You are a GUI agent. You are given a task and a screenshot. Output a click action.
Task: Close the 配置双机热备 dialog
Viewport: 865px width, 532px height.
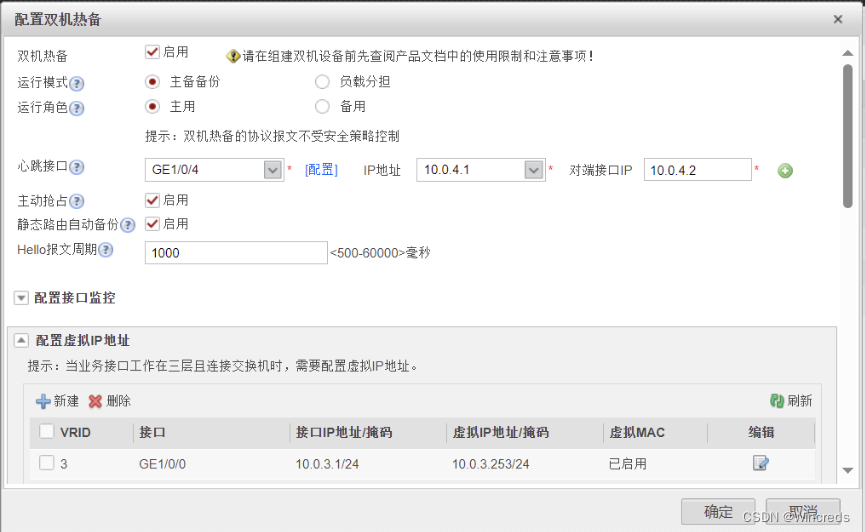[838, 19]
